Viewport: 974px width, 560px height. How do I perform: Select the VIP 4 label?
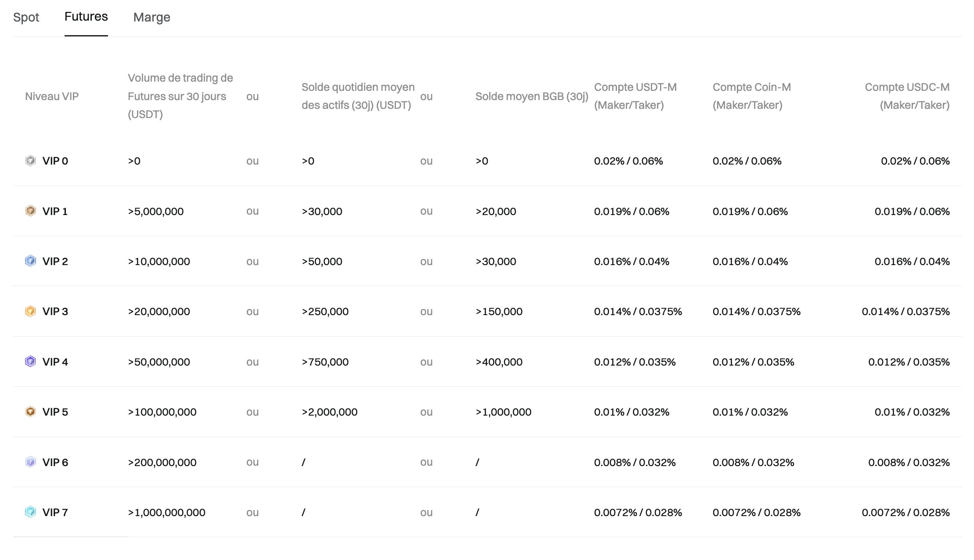[55, 362]
